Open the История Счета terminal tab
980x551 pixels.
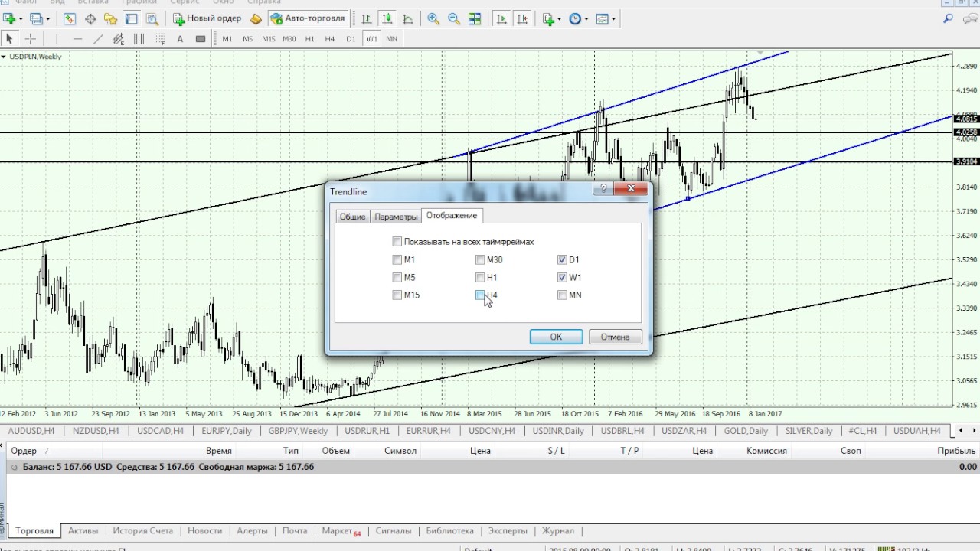(x=143, y=530)
